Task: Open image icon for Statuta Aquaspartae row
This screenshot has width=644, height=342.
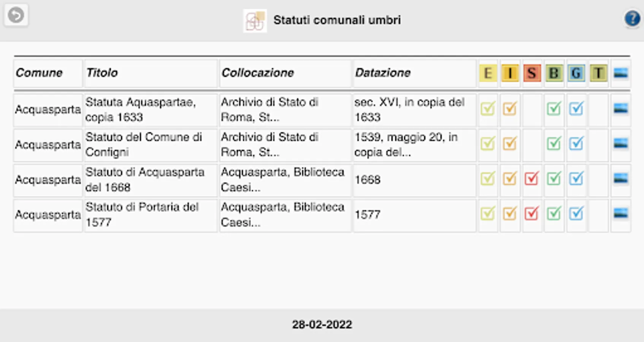Action: [x=620, y=109]
